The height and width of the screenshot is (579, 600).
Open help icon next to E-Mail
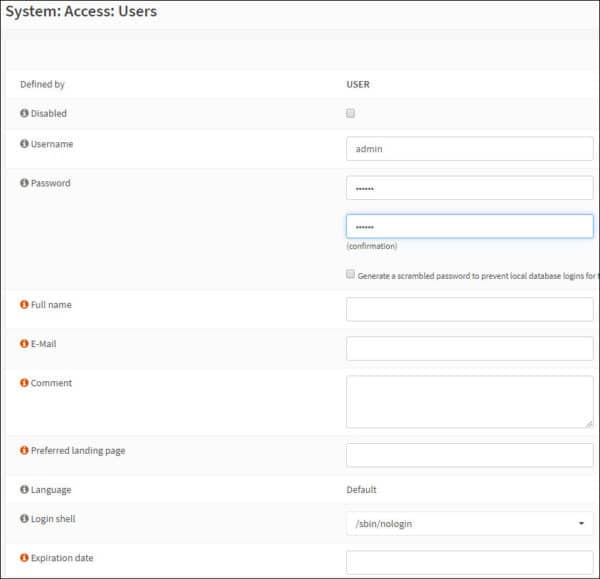point(24,343)
